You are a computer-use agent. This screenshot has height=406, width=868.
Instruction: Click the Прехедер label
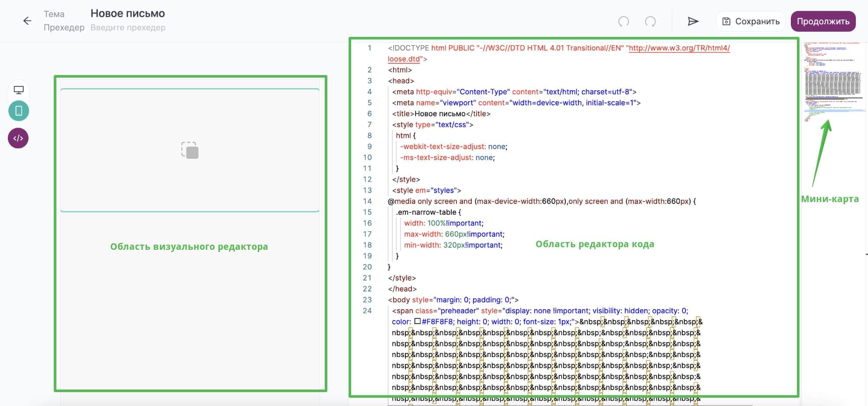pos(64,27)
